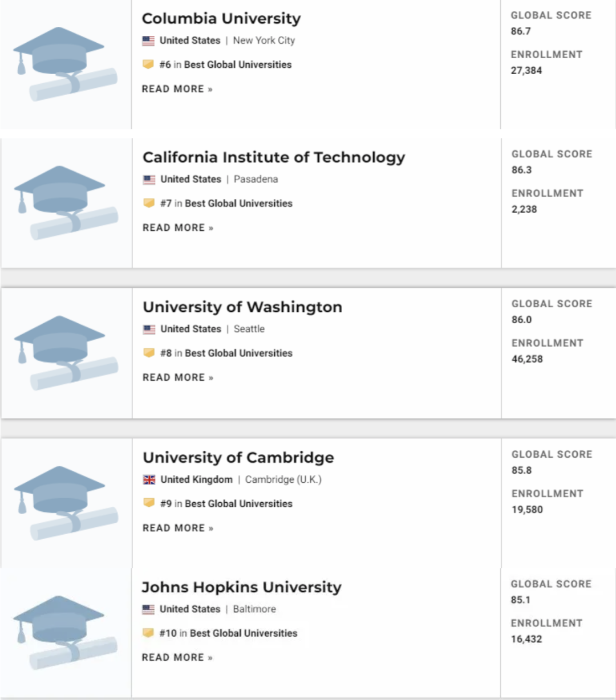
Task: Click Caltech graduation cap thumbnail
Action: [x=66, y=202]
